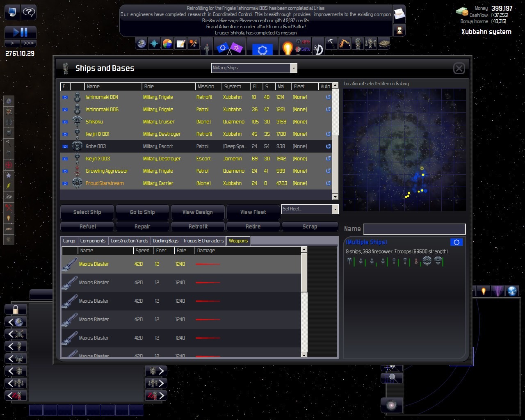
Task: Toggle automation icon for Growling Aggressor
Action: (328, 171)
